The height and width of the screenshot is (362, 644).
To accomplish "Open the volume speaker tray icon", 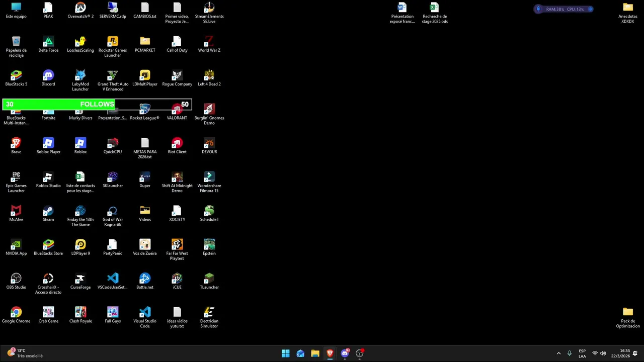I will click(603, 353).
